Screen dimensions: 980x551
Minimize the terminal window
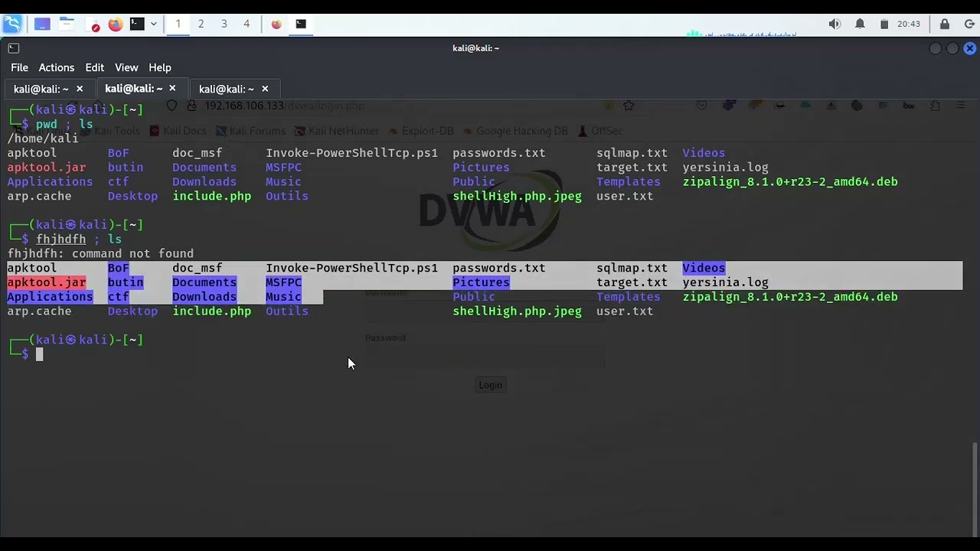pyautogui.click(x=935, y=48)
